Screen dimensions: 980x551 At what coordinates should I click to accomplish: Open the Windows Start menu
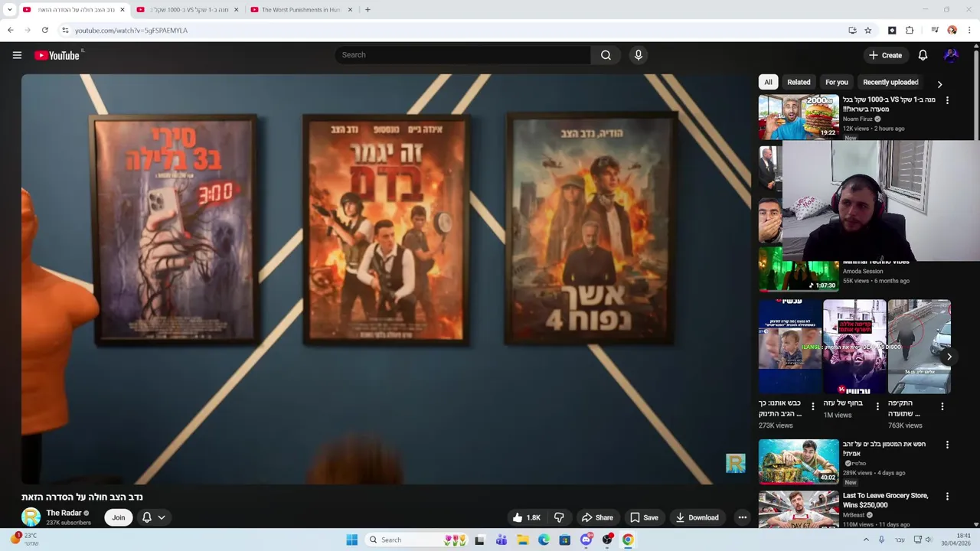tap(351, 540)
